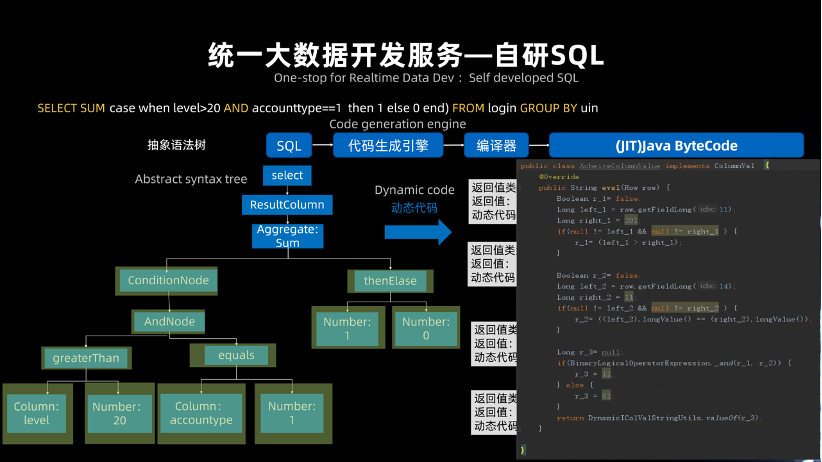
Task: Click the Column: level leaf node
Action: [x=37, y=413]
